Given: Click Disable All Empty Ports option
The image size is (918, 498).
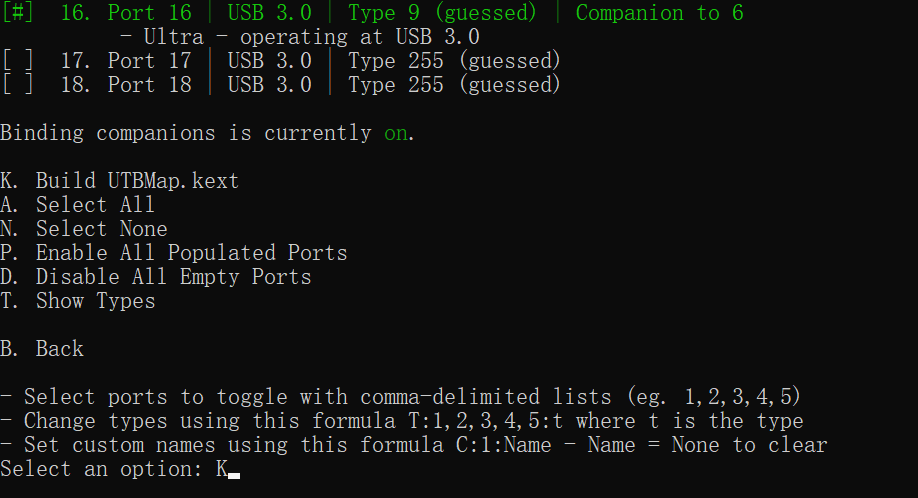Looking at the screenshot, I should click(156, 276).
